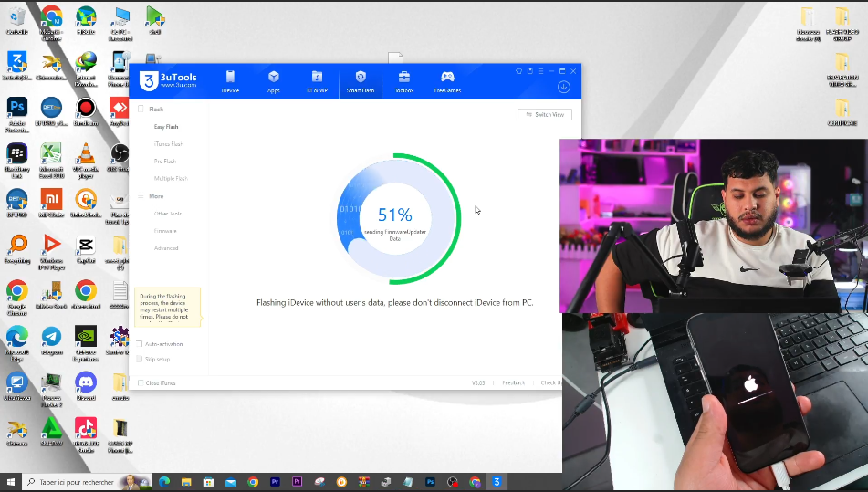Click the Switch View button
The height and width of the screenshot is (492, 868).
(x=545, y=115)
